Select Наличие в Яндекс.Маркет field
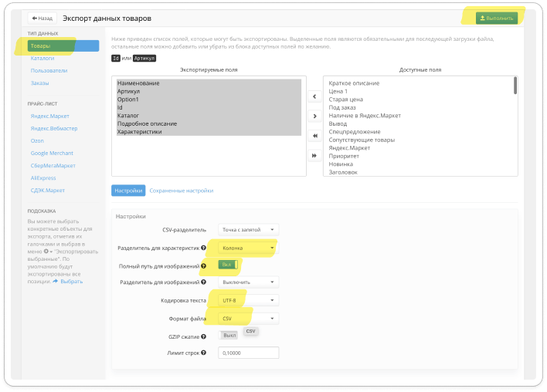 point(365,115)
